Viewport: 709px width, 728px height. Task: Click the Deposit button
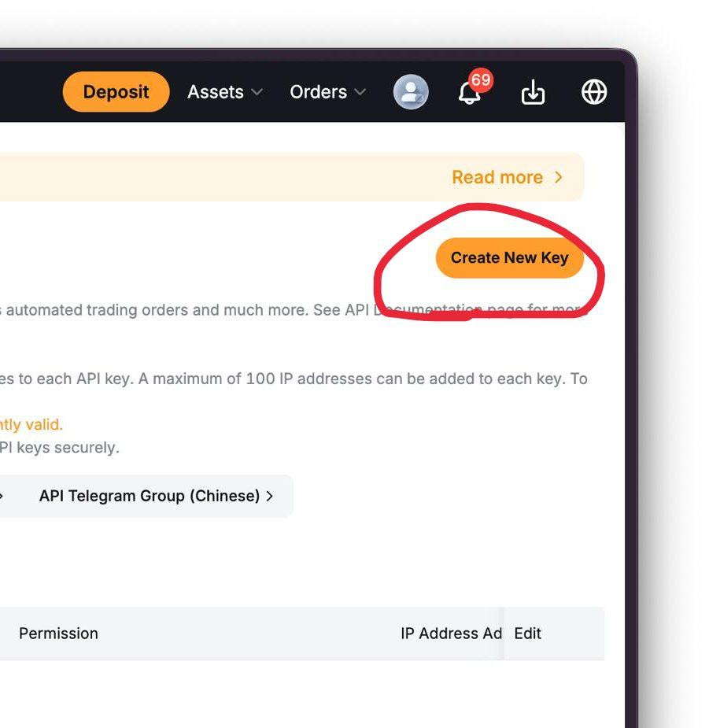pos(116,92)
